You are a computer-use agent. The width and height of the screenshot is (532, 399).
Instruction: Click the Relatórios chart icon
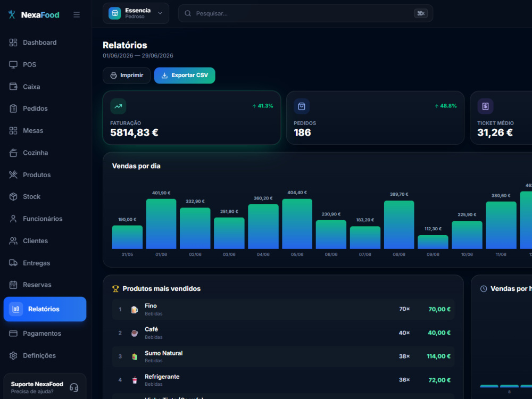(16, 309)
